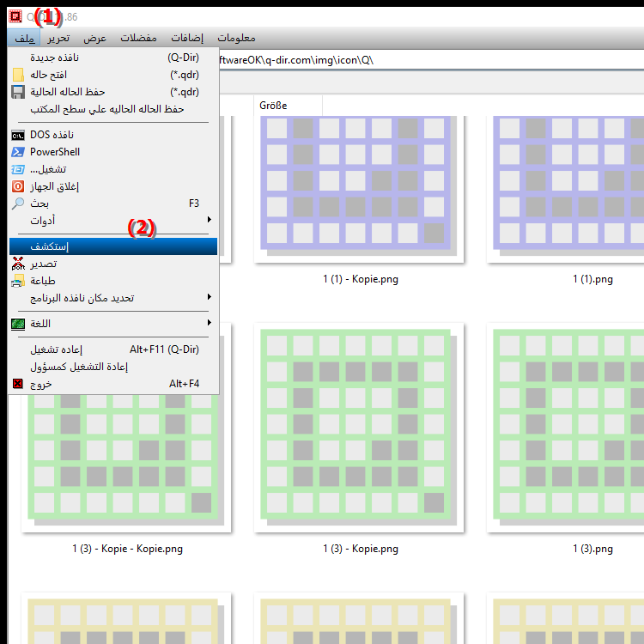Click file name 1 (1).png
644x644 pixels.
pos(592,279)
